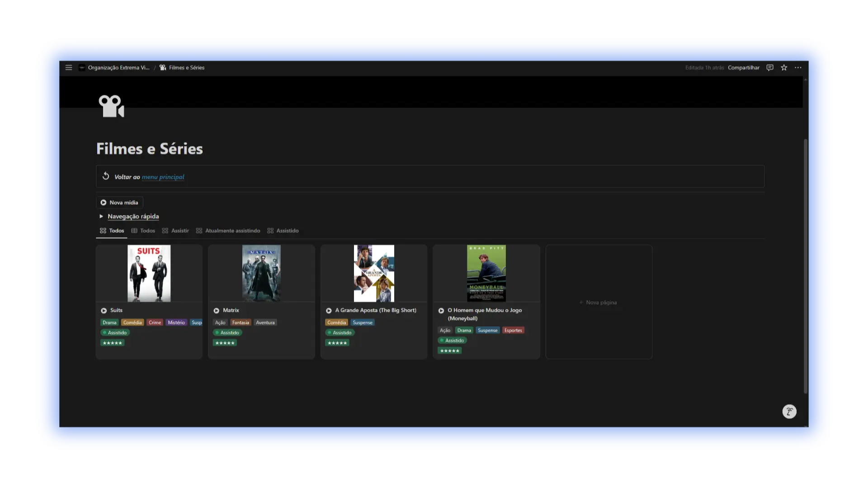Open the Big Short poster thumbnail
Image resolution: width=868 pixels, height=488 pixels.
(x=374, y=273)
